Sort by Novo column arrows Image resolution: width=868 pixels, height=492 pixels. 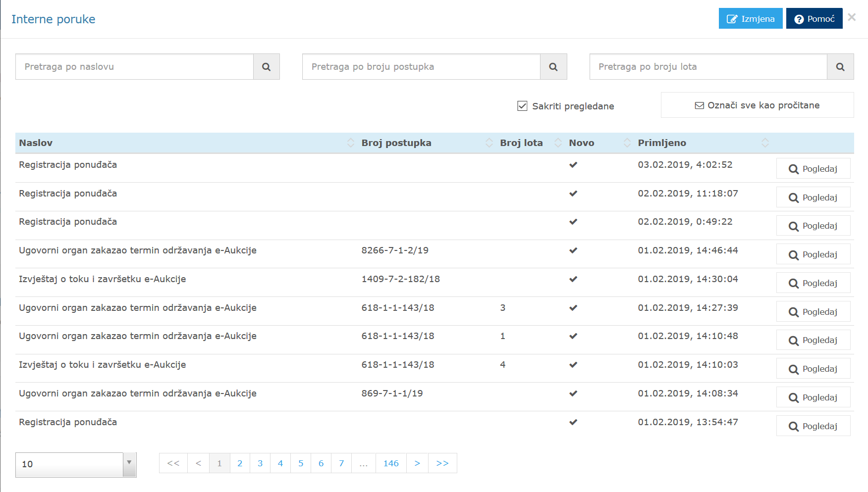(x=627, y=143)
